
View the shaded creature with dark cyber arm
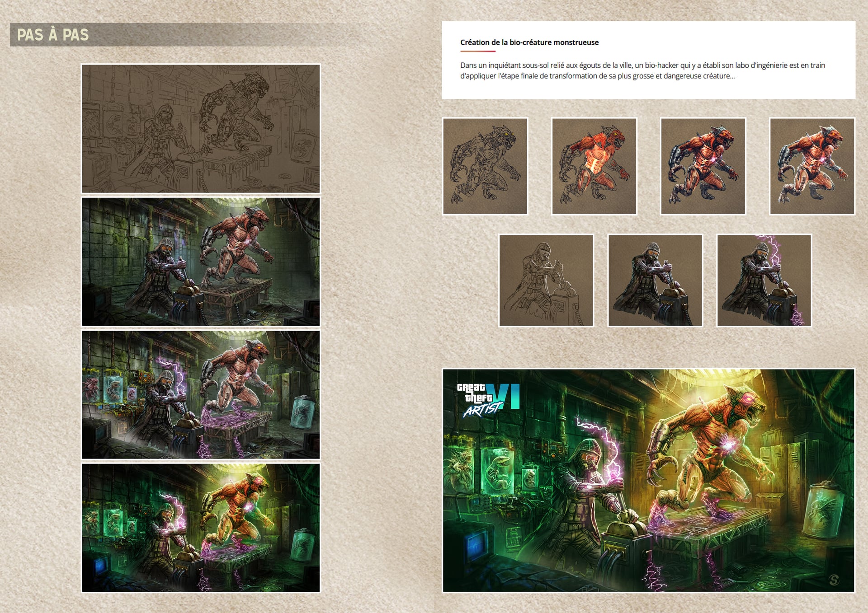click(703, 166)
